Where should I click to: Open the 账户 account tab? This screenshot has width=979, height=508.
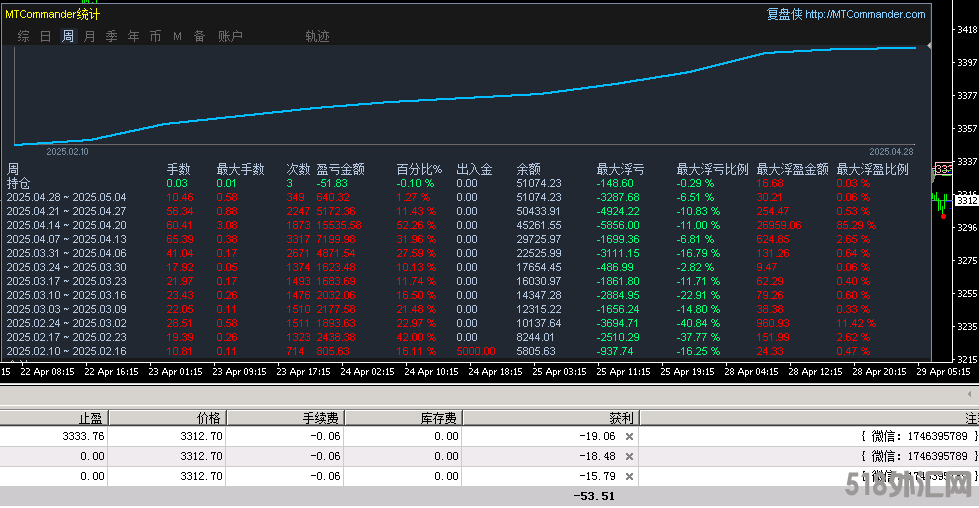coord(230,36)
